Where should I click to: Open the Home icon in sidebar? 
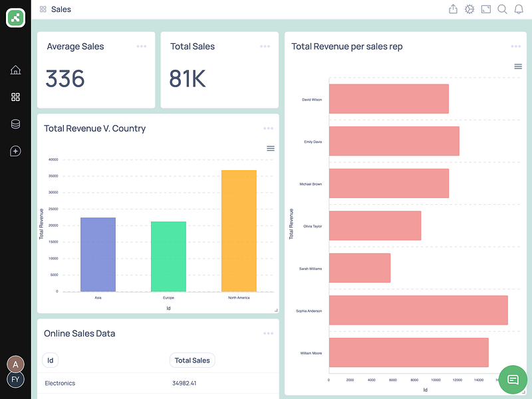(15, 70)
